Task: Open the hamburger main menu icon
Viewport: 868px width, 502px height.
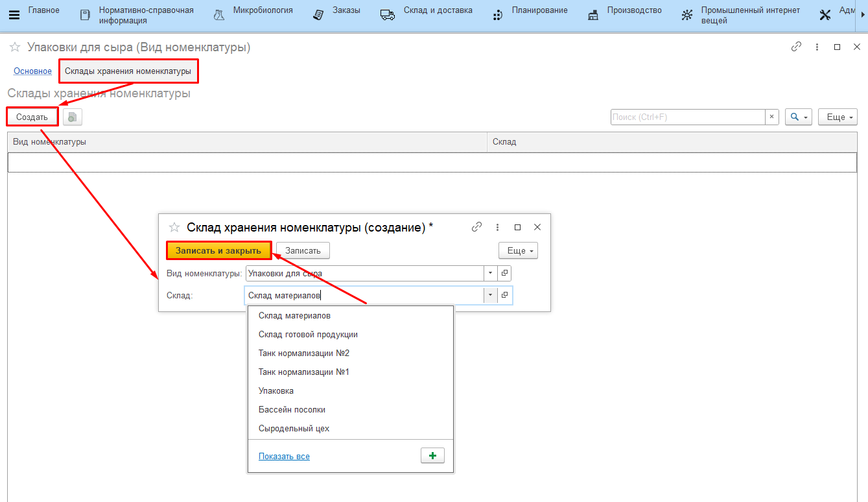Action: (x=14, y=16)
